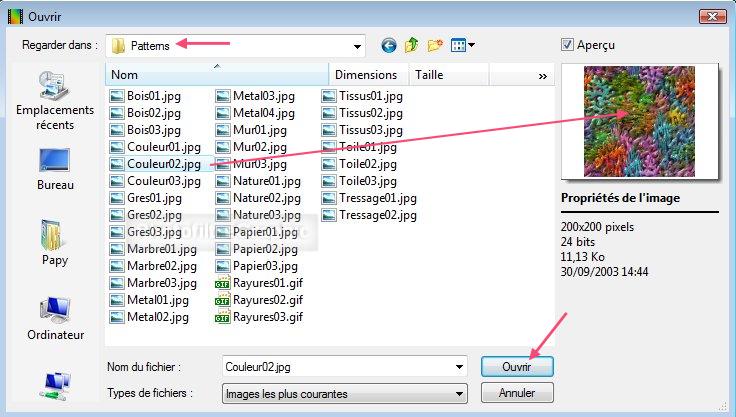Select Bureau in the places sidebar
Viewport: 736px width, 417px height.
[x=55, y=169]
